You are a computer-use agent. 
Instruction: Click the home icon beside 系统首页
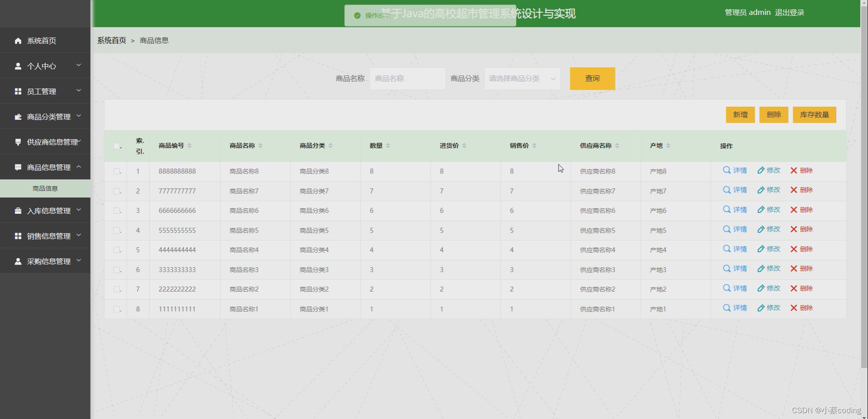[x=18, y=41]
